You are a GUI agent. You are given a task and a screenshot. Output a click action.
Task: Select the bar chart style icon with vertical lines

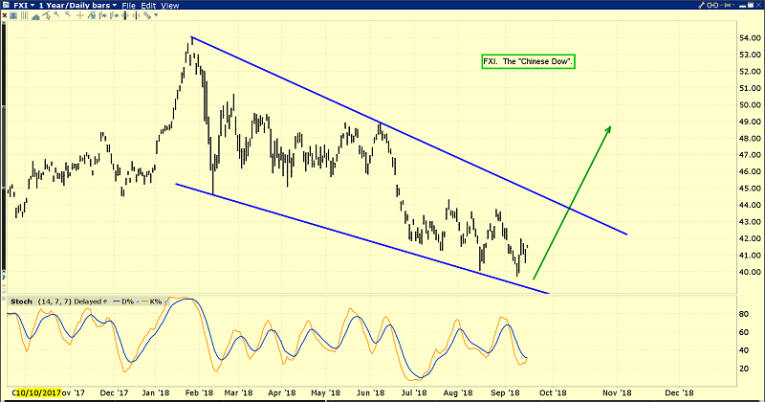pyautogui.click(x=24, y=15)
